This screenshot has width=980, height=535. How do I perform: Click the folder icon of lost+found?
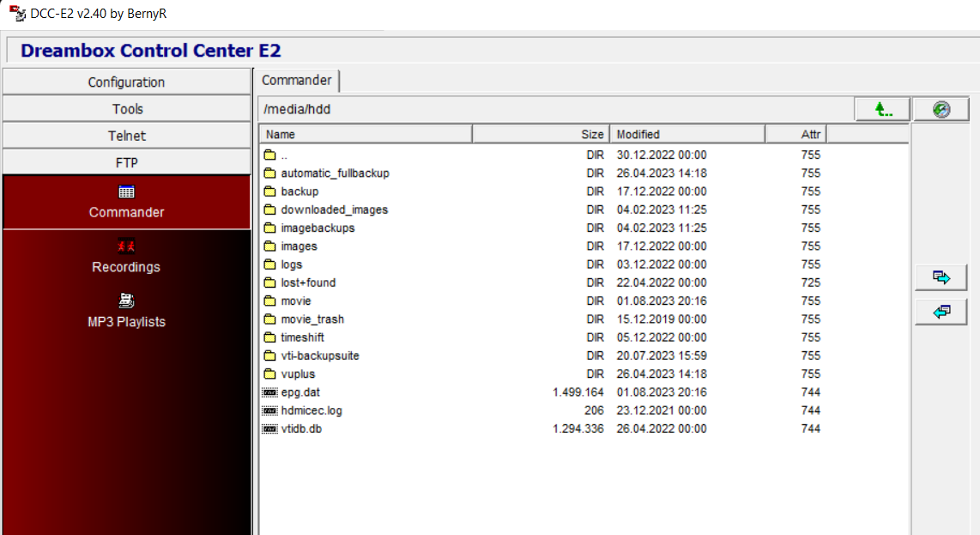tap(269, 283)
